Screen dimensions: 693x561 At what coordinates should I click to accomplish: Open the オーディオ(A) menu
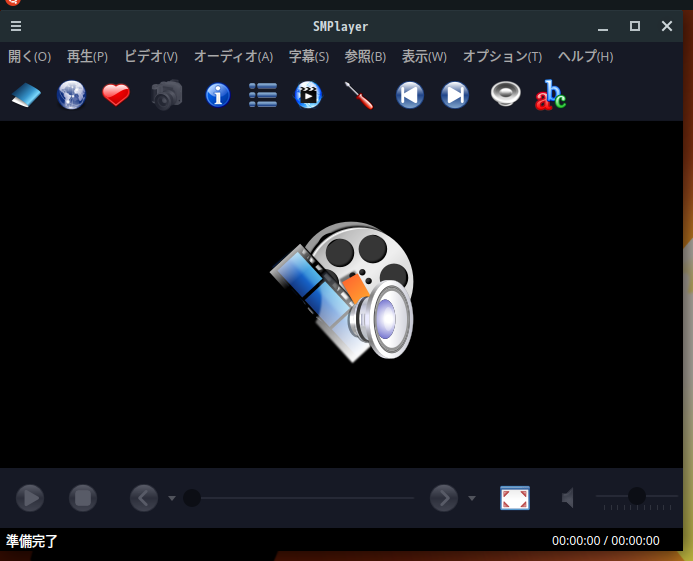pos(233,57)
